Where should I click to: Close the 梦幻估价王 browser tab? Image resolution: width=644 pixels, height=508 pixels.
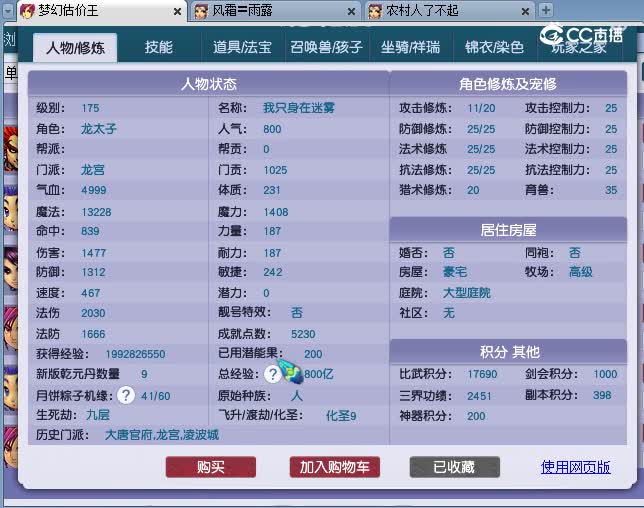coord(177,12)
